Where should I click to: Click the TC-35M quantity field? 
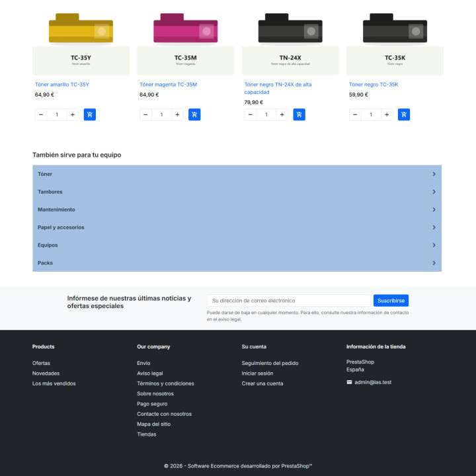point(161,114)
